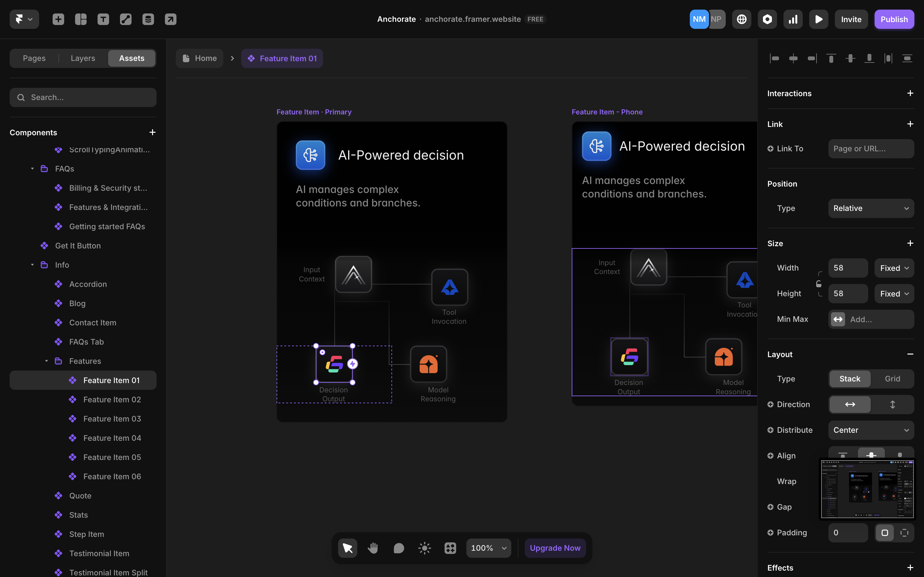Collapse the FAQs folder

32,169
